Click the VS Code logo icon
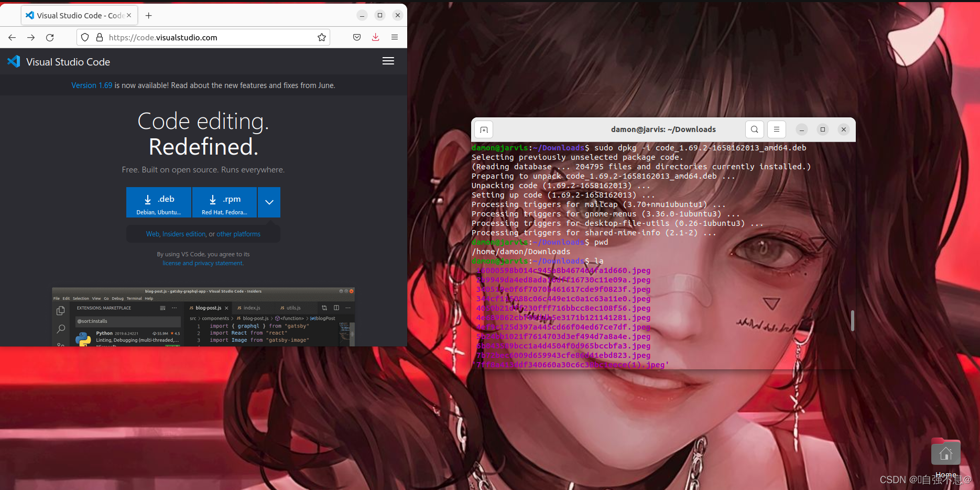 tap(14, 61)
